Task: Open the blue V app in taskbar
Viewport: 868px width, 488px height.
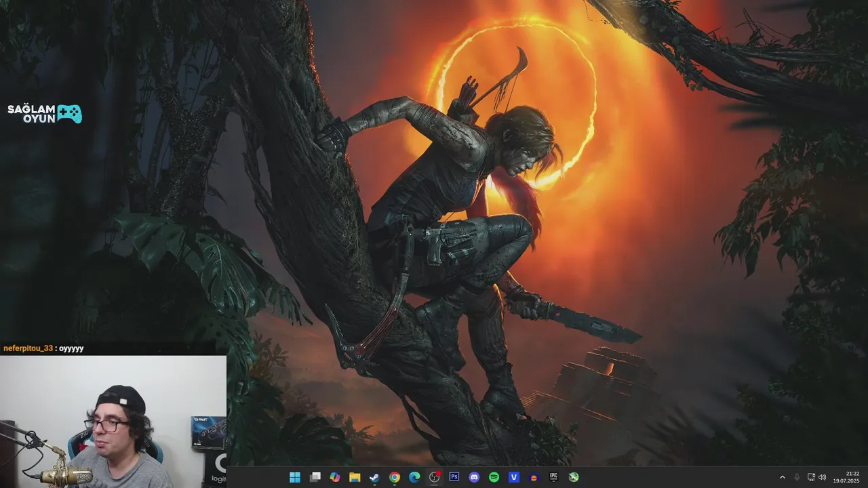Action: (x=514, y=477)
